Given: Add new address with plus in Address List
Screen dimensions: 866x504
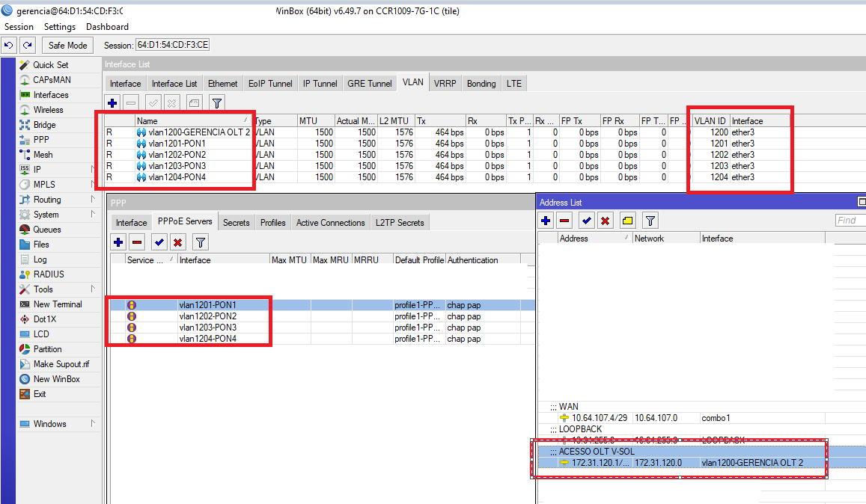Looking at the screenshot, I should pos(546,221).
